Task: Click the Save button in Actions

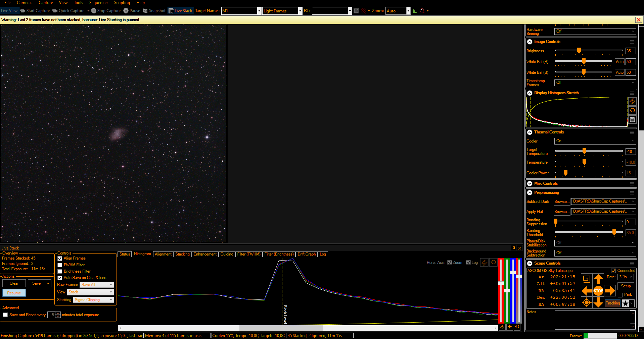Action: click(37, 283)
